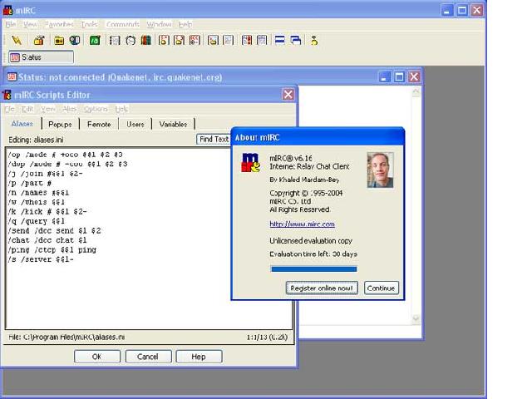This screenshot has height=399, width=532.
Task: Open the File menu in mIRC main window
Action: [x=11, y=24]
